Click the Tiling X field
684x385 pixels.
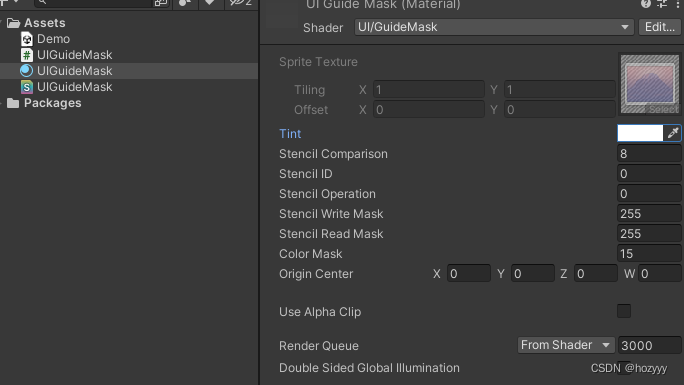coord(429,90)
